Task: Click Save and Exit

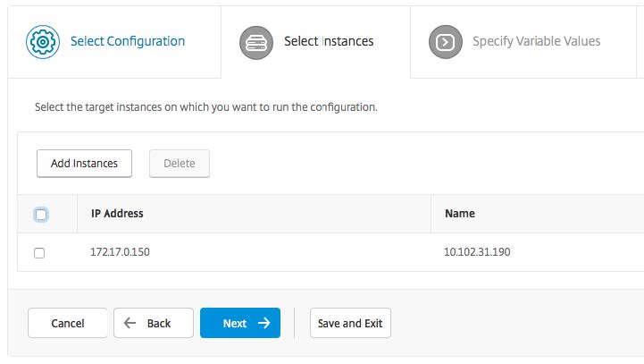Action: tap(350, 323)
